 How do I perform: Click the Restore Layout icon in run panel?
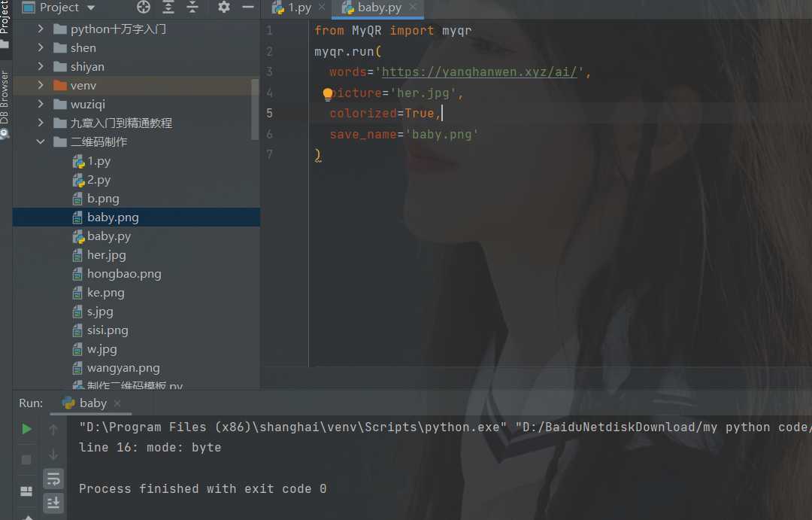pos(26,491)
